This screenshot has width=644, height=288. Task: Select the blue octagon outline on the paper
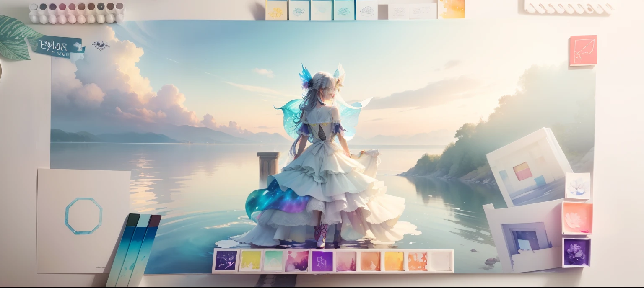coord(83,216)
